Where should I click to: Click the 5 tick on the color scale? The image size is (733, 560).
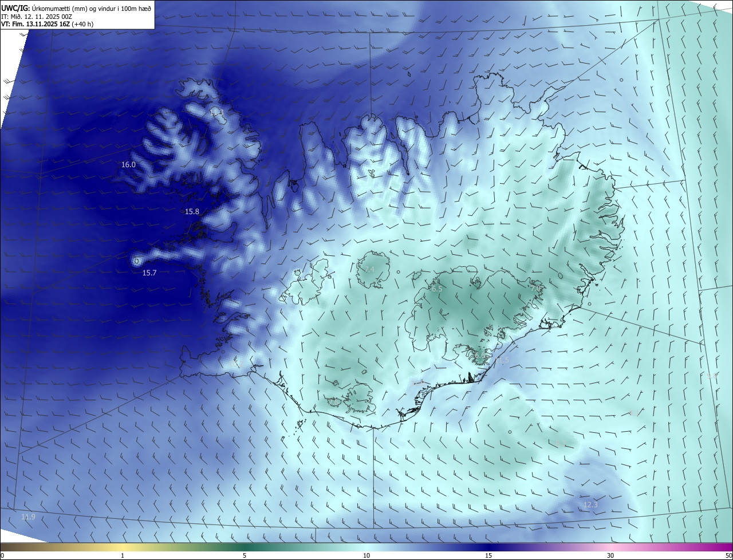pyautogui.click(x=245, y=556)
